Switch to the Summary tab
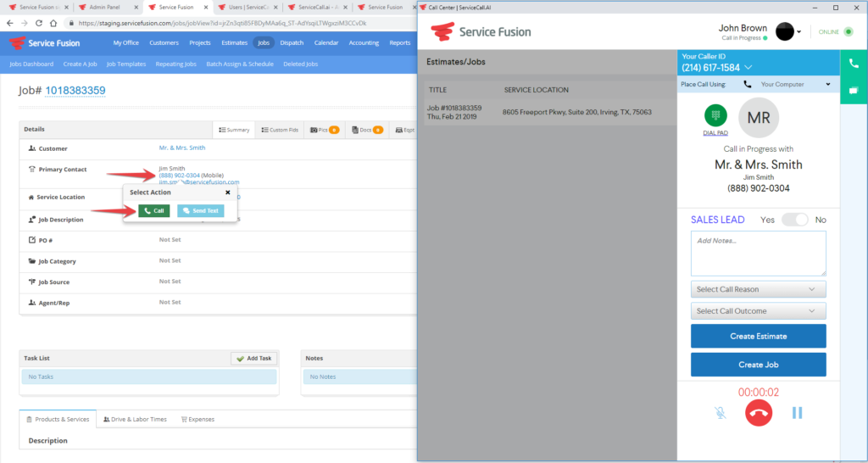Viewport: 868px width, 463px height. (234, 130)
